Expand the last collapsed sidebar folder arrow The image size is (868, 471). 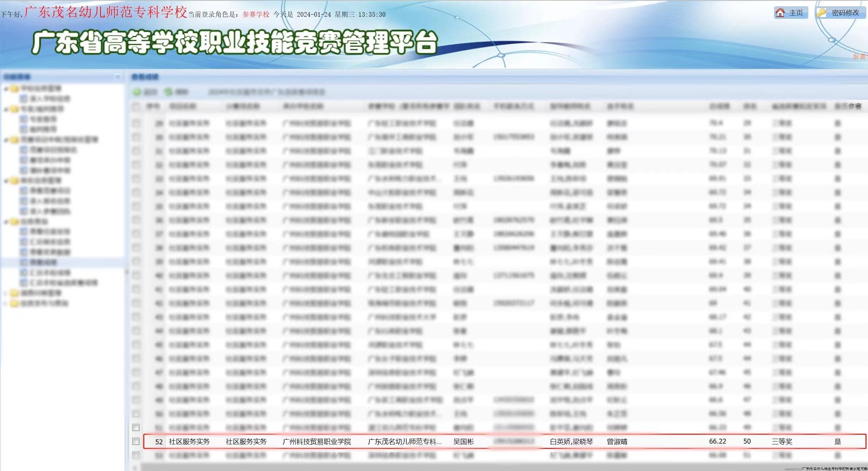6,304
